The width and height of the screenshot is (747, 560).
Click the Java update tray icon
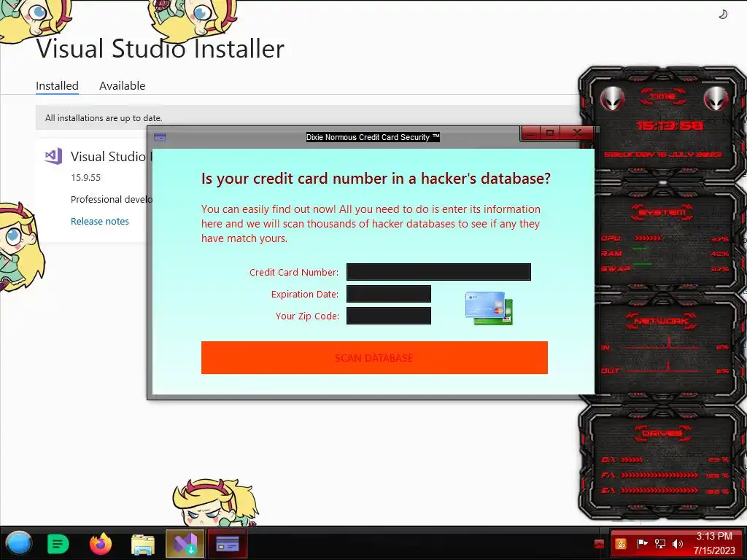click(621, 544)
